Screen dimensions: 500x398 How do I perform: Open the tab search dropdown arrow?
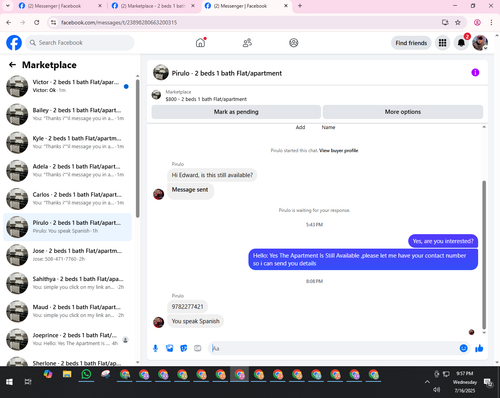pyautogui.click(x=8, y=6)
